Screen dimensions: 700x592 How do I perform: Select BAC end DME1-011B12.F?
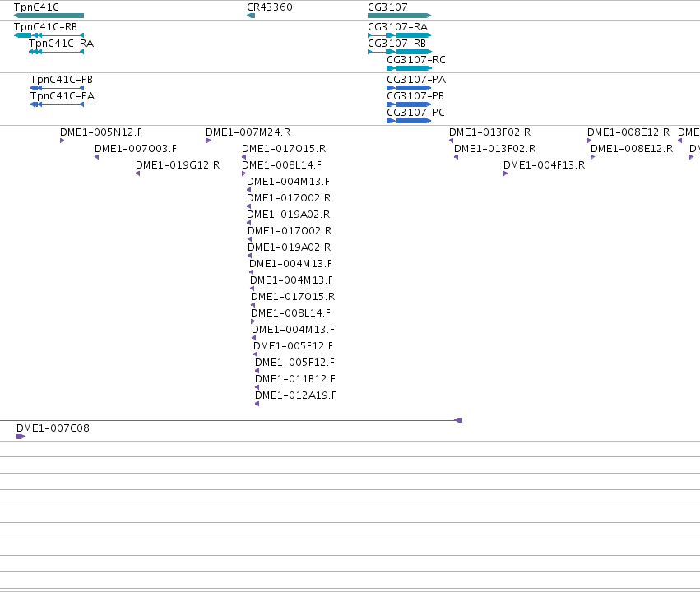pos(295,379)
